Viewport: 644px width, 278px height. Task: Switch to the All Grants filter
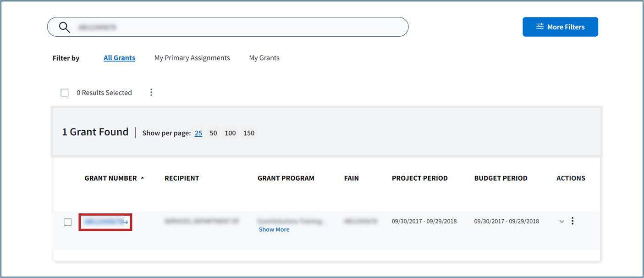(119, 58)
